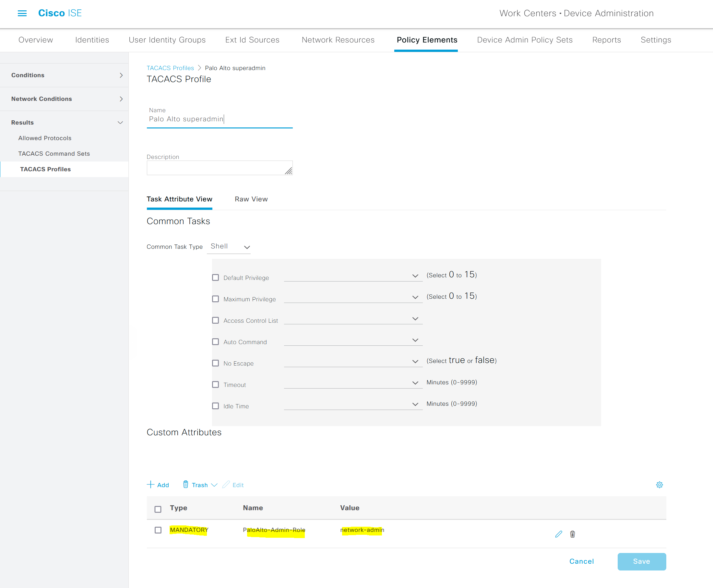
Task: Click the Cisco ISE logo
Action: [x=60, y=13]
